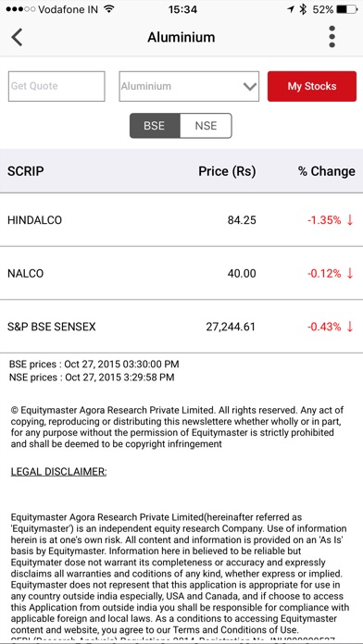The image size is (363, 644).
Task: Tap the Bluetooth status icon
Action: click(x=303, y=9)
